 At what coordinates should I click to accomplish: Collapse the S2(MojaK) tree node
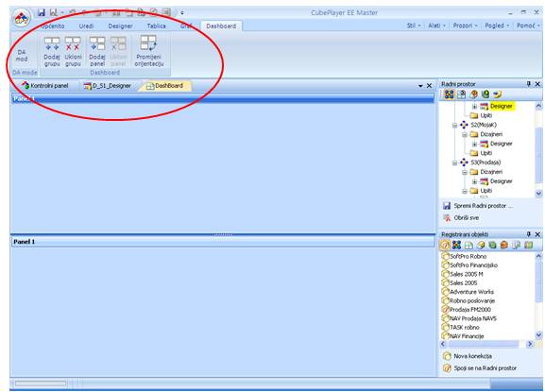point(454,125)
